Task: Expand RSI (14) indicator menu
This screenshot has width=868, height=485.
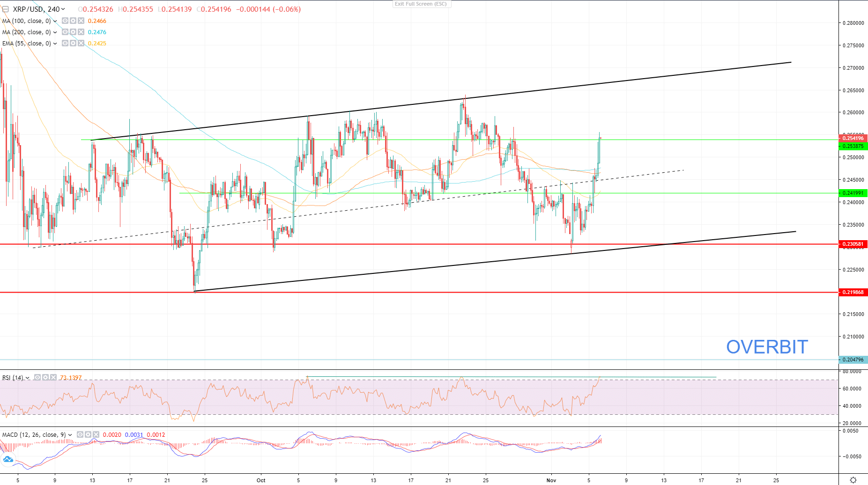Action: pyautogui.click(x=28, y=378)
